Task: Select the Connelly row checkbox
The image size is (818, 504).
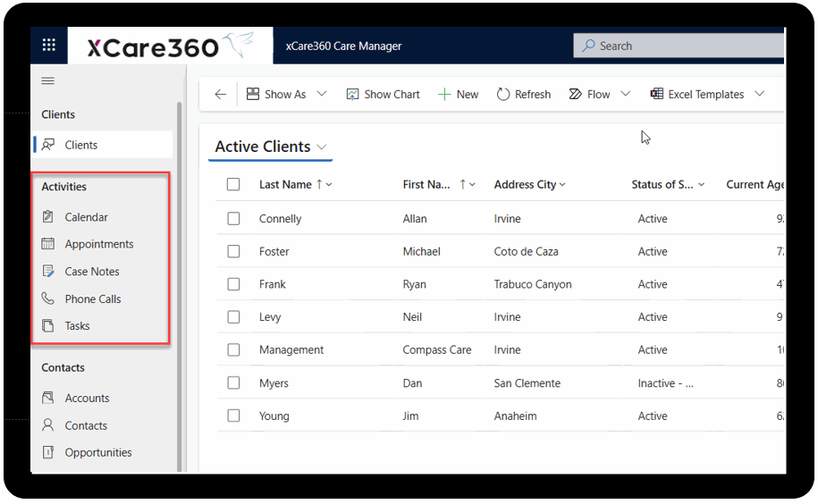Action: (233, 218)
